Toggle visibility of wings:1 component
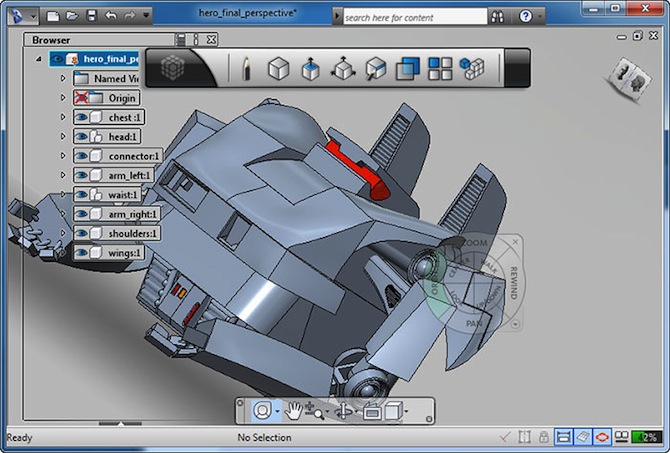Image resolution: width=670 pixels, height=453 pixels. point(82,253)
